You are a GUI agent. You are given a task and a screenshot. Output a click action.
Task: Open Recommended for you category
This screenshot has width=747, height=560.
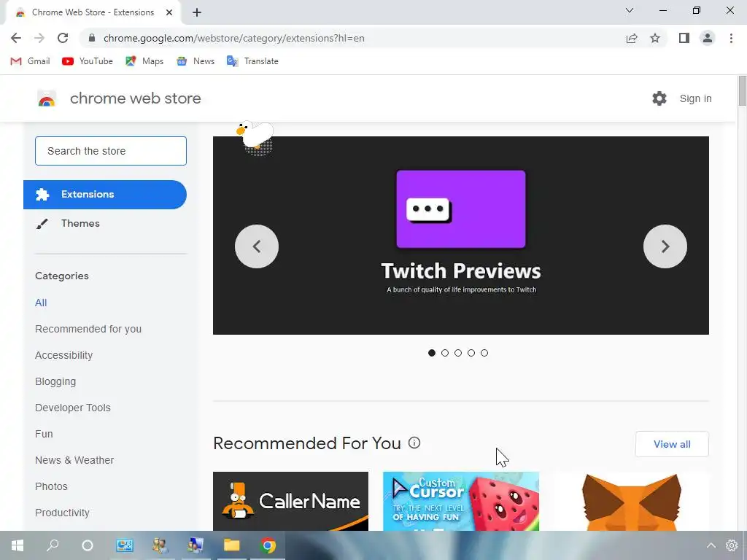point(88,329)
